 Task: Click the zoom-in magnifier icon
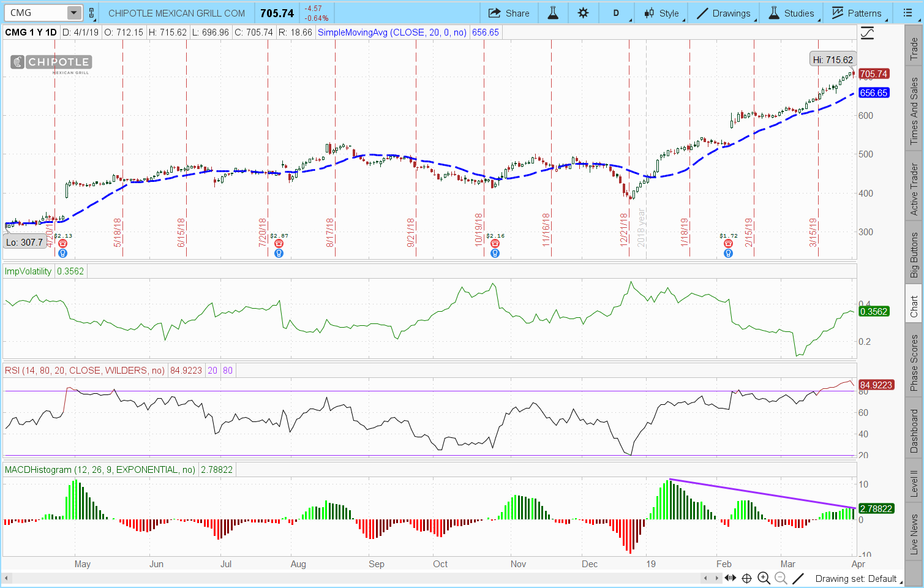tap(764, 578)
